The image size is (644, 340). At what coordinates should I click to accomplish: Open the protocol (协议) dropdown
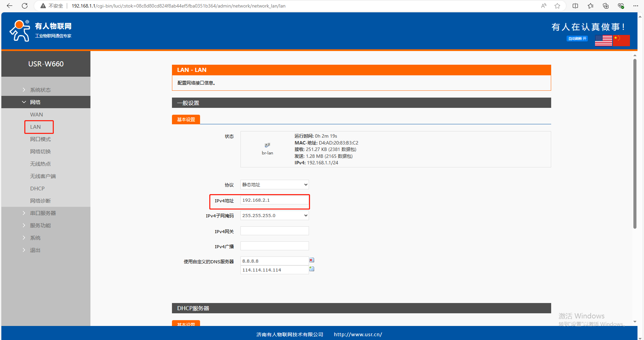(274, 185)
